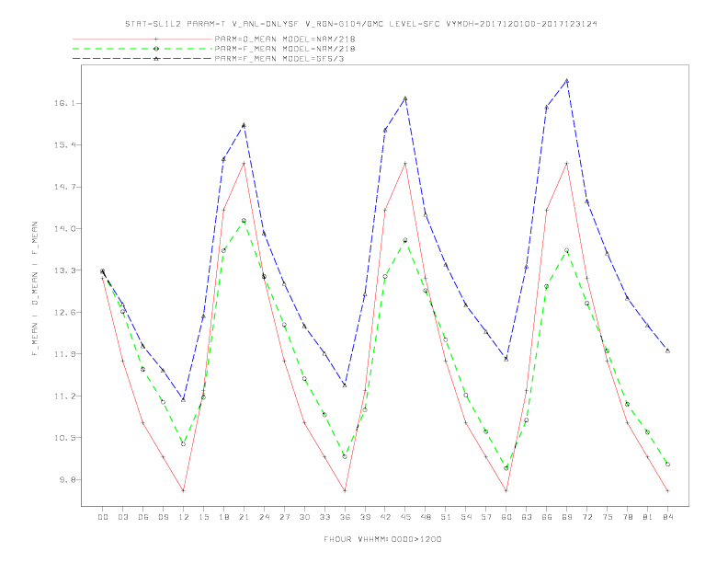Viewport: 728px width, 563px height.
Task: Click x-axis tick label 00
Action: coord(103,517)
